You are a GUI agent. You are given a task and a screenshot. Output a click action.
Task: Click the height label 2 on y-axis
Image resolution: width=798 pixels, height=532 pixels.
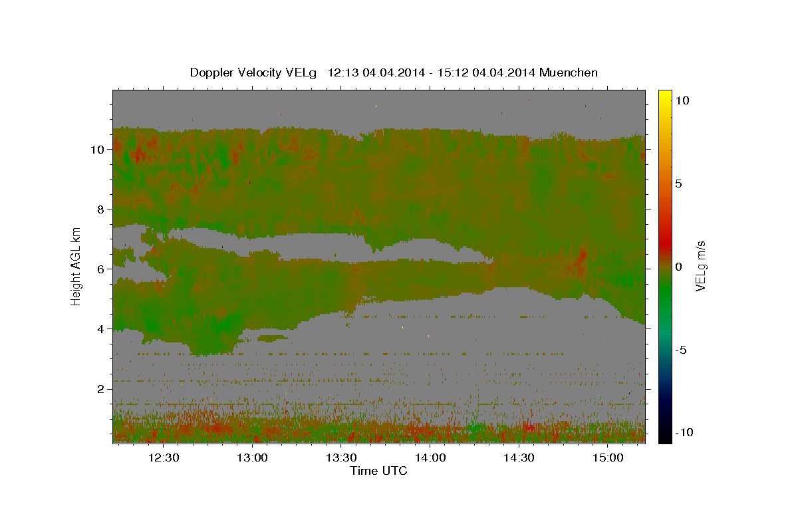pyautogui.click(x=100, y=389)
